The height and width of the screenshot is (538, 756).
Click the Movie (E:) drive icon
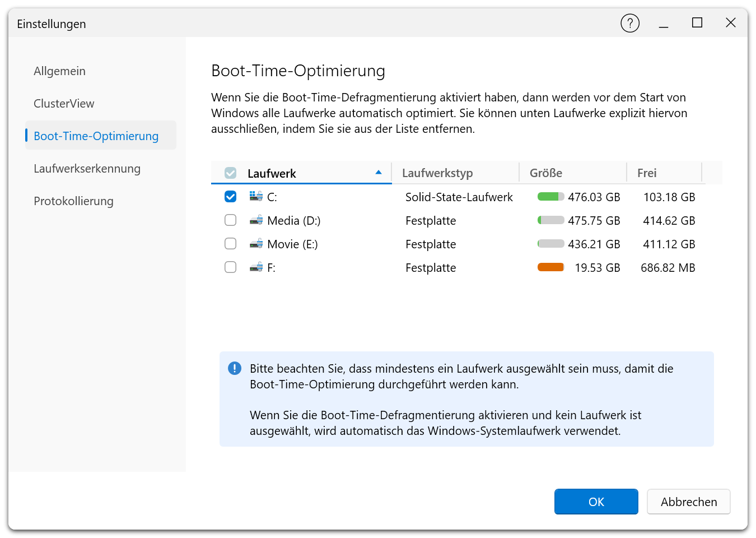coord(256,243)
